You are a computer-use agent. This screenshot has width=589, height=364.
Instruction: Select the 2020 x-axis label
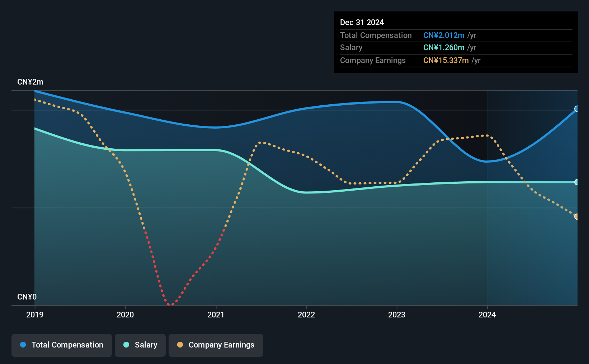click(125, 315)
